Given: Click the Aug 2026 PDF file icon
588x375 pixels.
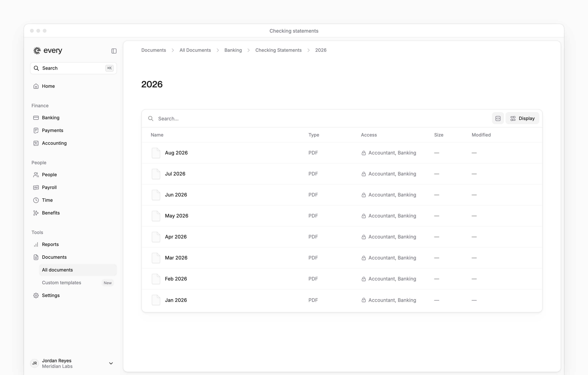Looking at the screenshot, I should pyautogui.click(x=156, y=153).
